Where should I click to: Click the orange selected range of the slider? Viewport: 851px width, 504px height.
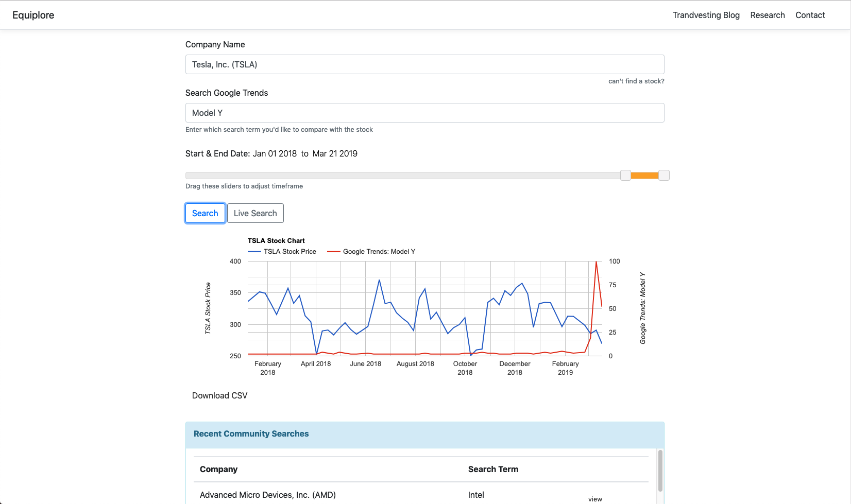tap(644, 176)
